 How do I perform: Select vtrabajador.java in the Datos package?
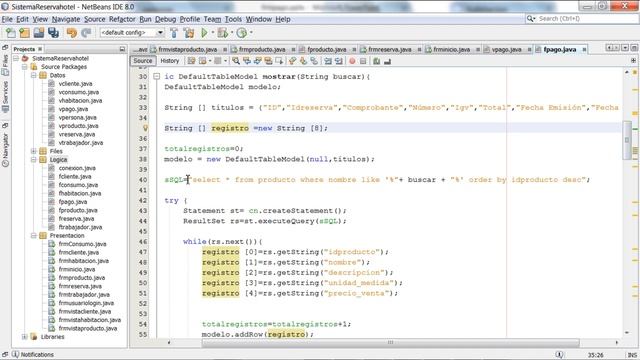coord(80,143)
